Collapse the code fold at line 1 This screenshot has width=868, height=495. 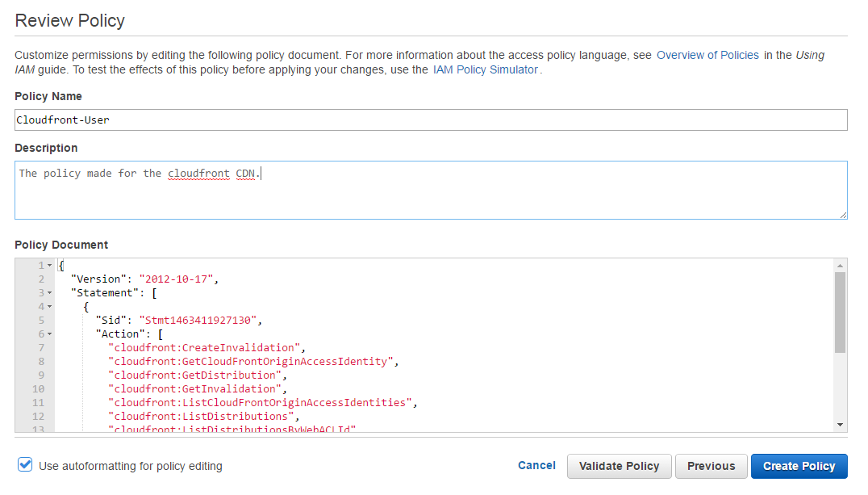[50, 266]
